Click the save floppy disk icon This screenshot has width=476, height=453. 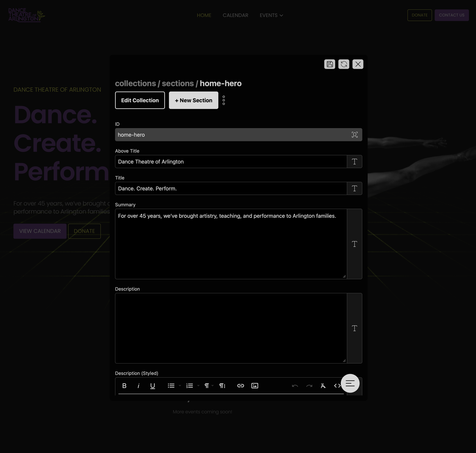click(329, 64)
